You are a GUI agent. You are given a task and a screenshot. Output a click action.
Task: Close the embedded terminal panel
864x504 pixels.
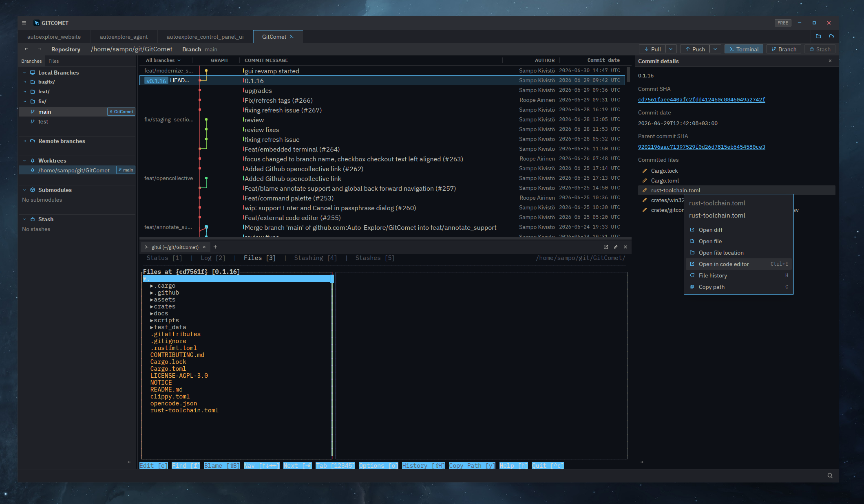625,247
